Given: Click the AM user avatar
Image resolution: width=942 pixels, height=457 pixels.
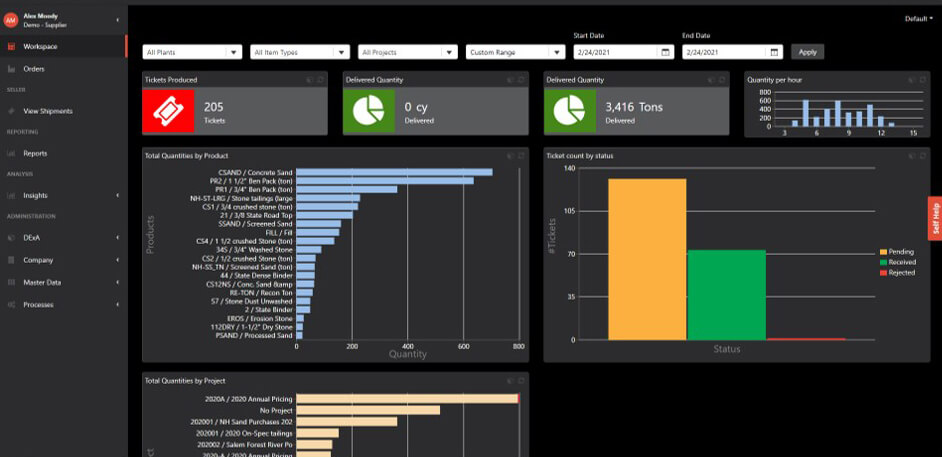Looking at the screenshot, I should point(11,20).
